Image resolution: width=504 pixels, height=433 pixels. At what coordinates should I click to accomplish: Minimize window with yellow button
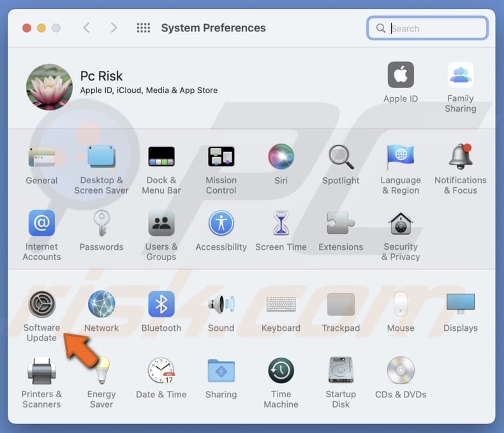point(41,28)
